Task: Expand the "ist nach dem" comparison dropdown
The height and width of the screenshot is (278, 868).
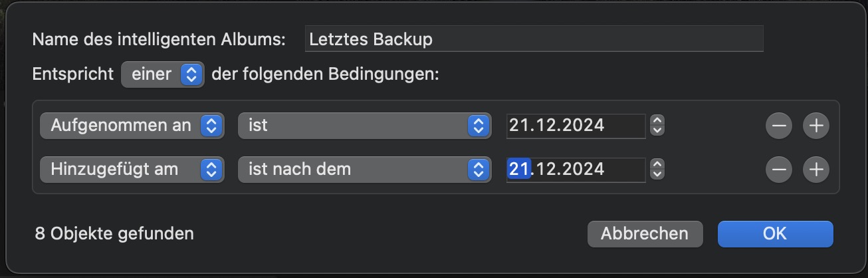Action: pos(364,170)
